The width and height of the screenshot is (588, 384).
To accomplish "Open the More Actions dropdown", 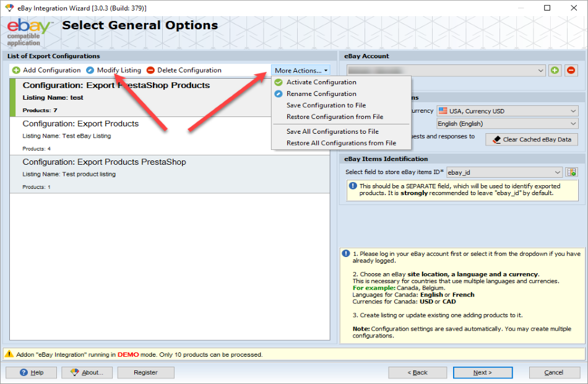I will 301,70.
